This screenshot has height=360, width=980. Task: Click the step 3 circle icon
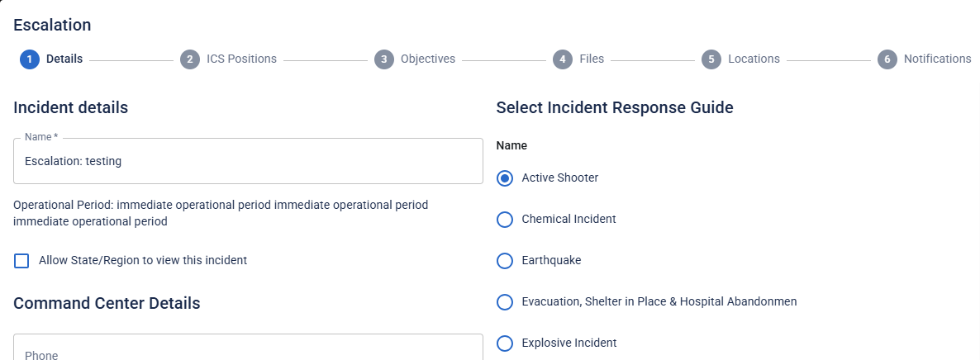[383, 59]
